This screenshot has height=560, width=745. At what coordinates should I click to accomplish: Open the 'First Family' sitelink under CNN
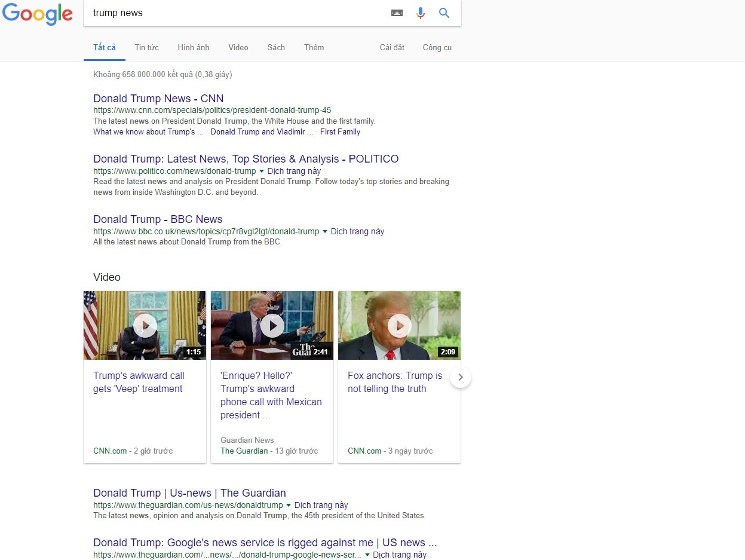point(340,131)
